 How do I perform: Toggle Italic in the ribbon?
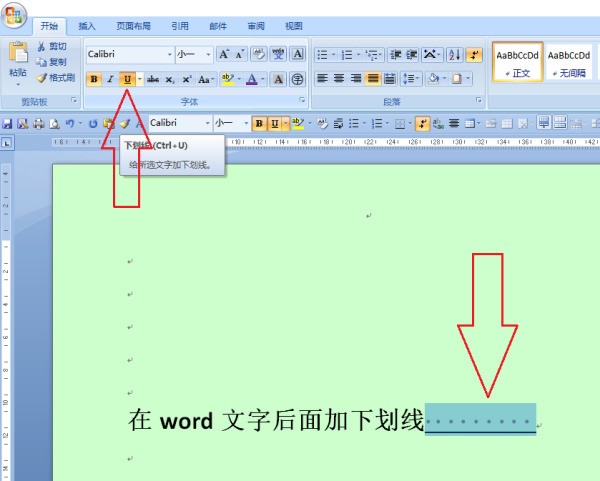(110, 79)
